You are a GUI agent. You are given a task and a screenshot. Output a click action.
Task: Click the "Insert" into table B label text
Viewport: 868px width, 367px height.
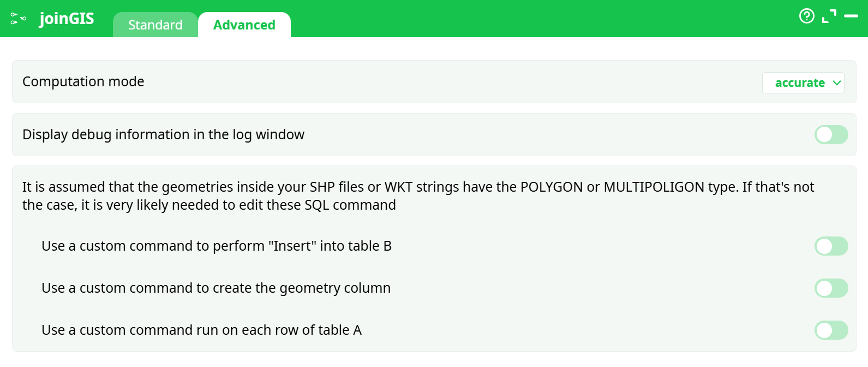point(216,246)
